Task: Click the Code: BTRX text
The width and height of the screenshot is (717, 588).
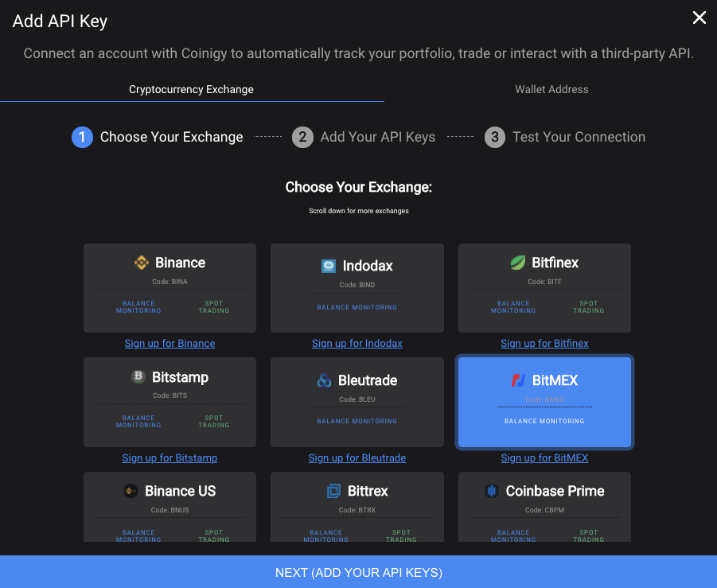Action: click(x=357, y=510)
